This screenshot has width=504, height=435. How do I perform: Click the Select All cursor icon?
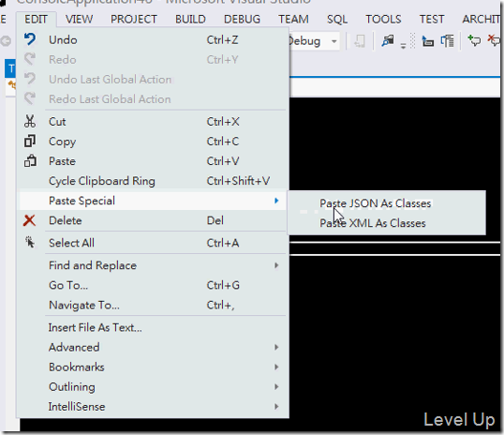(30, 242)
